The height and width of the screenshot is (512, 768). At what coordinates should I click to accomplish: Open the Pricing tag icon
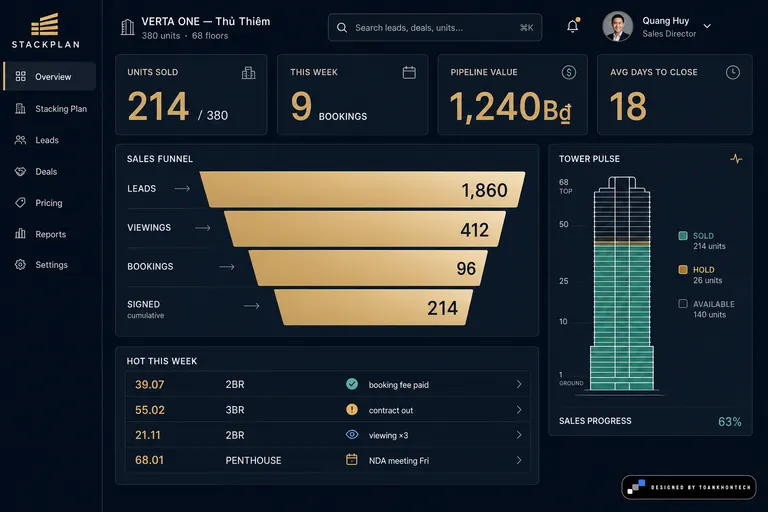tap(20, 202)
